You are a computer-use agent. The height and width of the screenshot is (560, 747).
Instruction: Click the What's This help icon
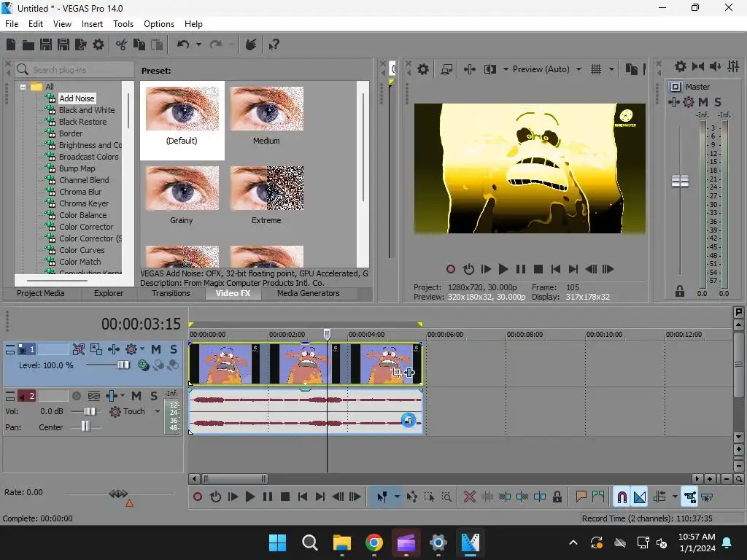point(274,44)
